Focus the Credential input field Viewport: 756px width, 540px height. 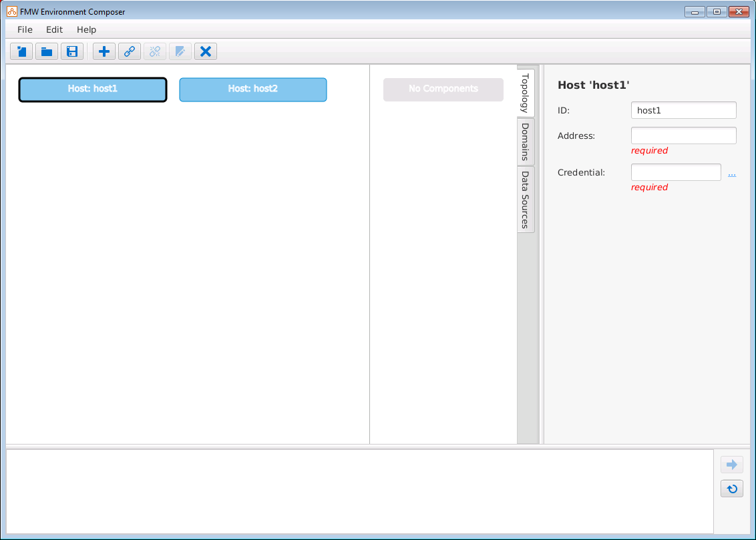point(676,172)
